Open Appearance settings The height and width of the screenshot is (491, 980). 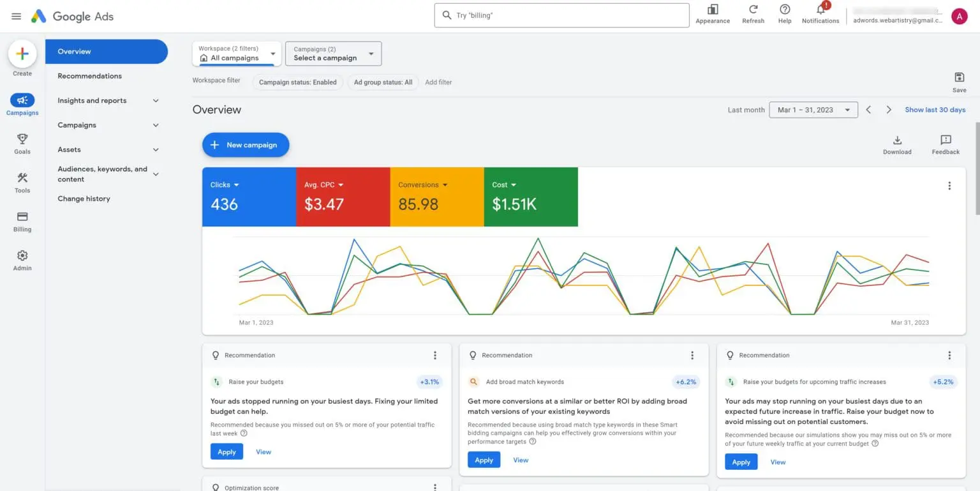pyautogui.click(x=712, y=14)
